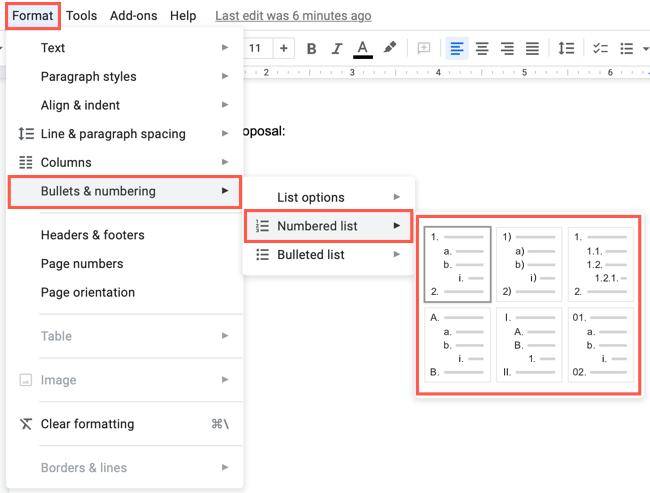Center align the text
Viewport: 650px width, 493px height.
[x=482, y=49]
